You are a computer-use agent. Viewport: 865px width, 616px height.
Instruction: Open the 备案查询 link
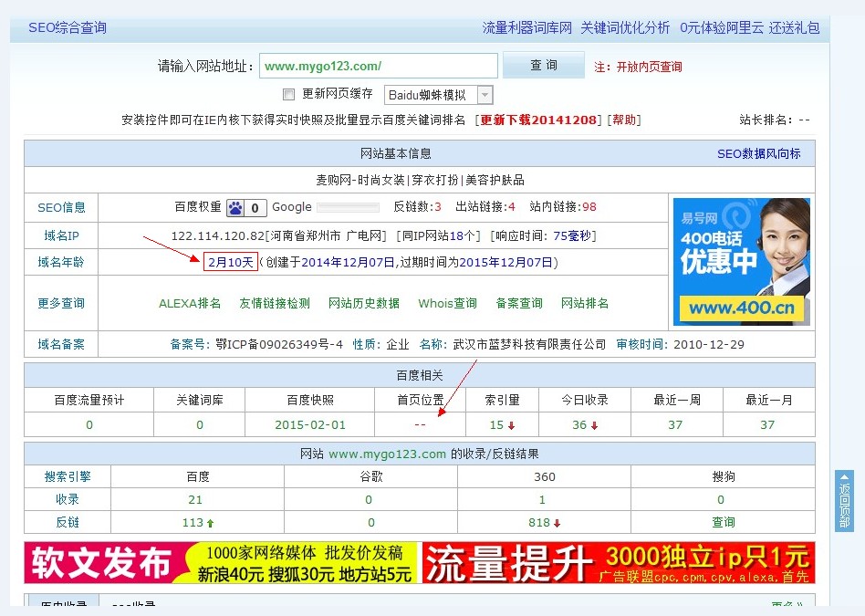tap(519, 304)
